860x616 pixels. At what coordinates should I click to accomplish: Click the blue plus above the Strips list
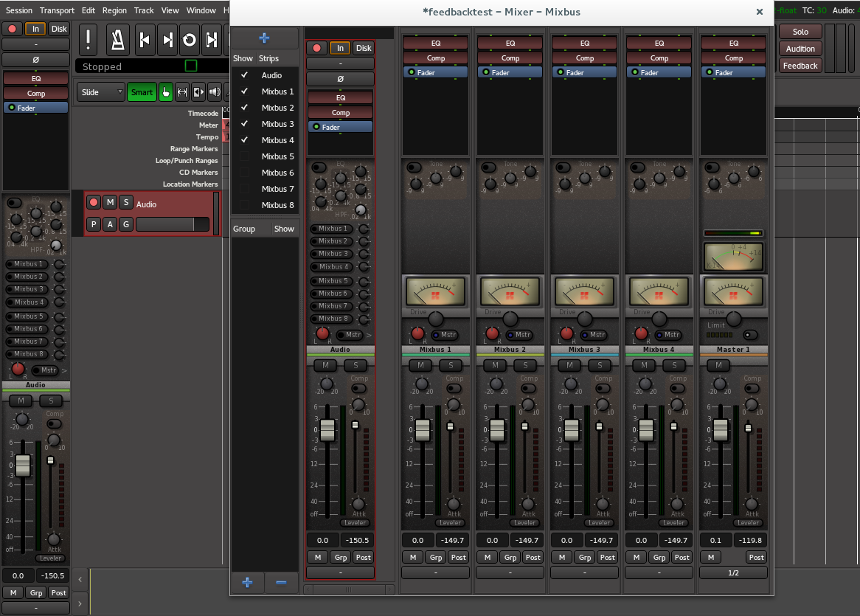pyautogui.click(x=264, y=38)
